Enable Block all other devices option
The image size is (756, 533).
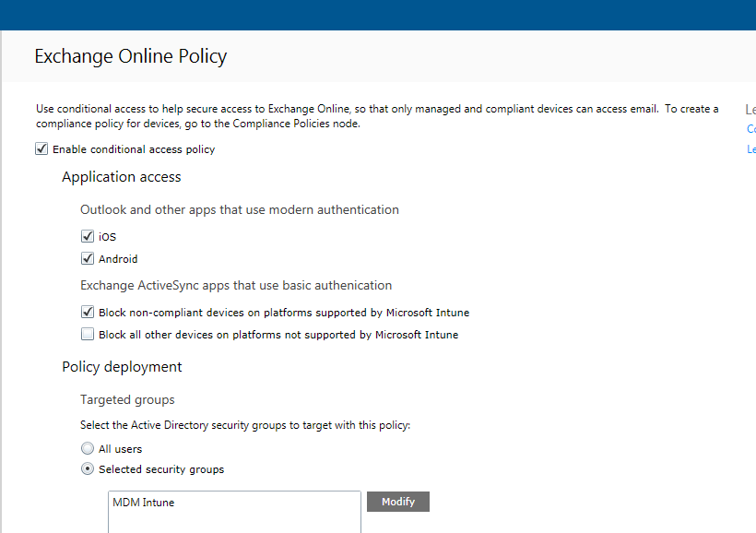click(88, 334)
